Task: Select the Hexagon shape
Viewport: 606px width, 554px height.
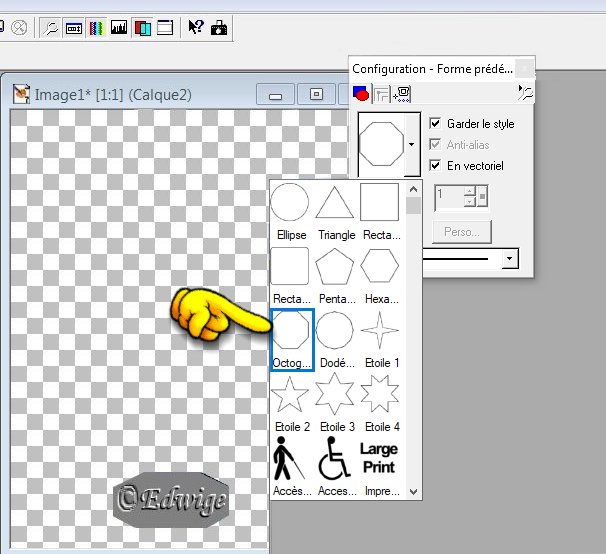Action: (x=380, y=276)
